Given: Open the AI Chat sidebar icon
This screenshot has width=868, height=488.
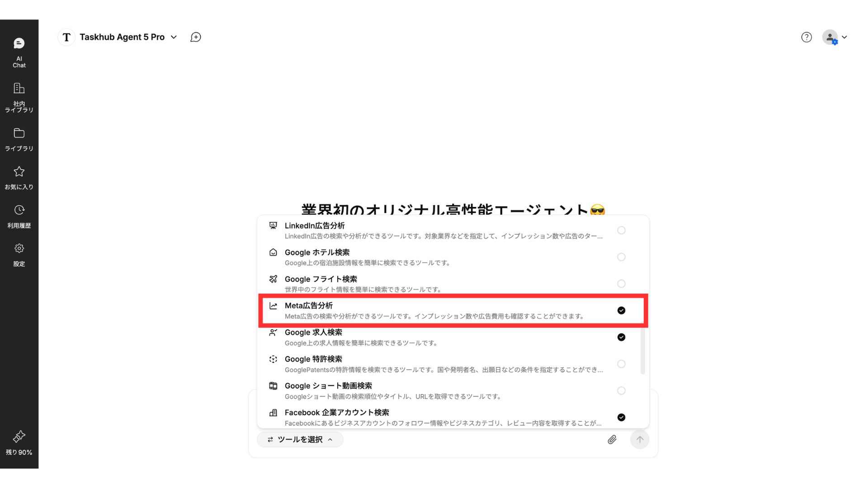Looking at the screenshot, I should [x=19, y=43].
